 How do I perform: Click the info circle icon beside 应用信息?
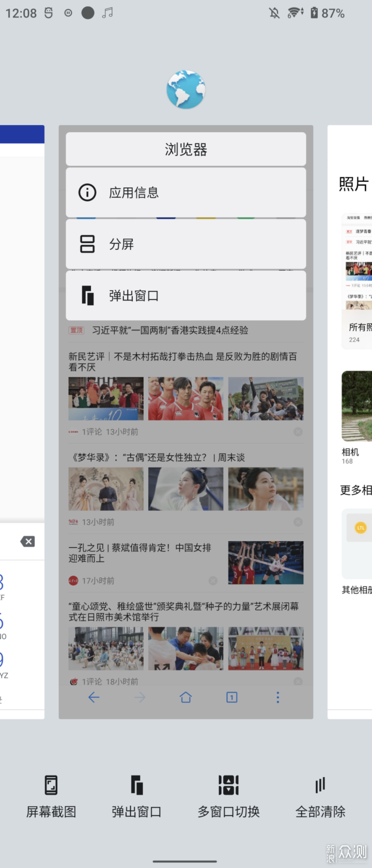pos(87,193)
